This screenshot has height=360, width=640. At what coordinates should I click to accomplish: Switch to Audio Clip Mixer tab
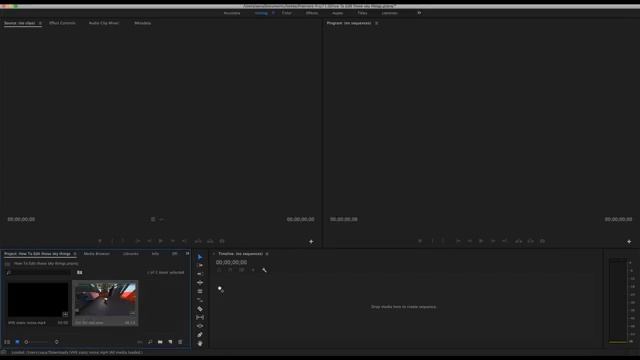[x=104, y=23]
